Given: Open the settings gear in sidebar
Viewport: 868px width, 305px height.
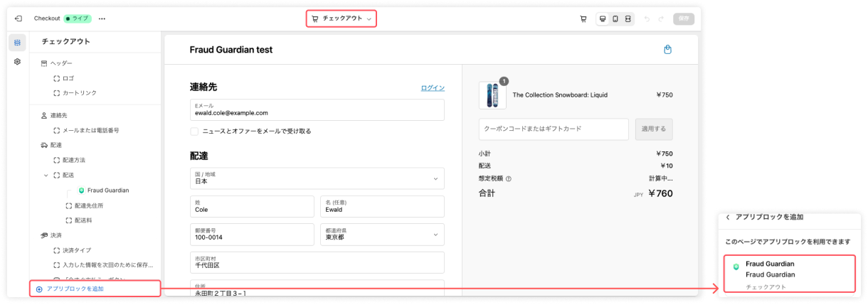Looking at the screenshot, I should pyautogui.click(x=17, y=62).
